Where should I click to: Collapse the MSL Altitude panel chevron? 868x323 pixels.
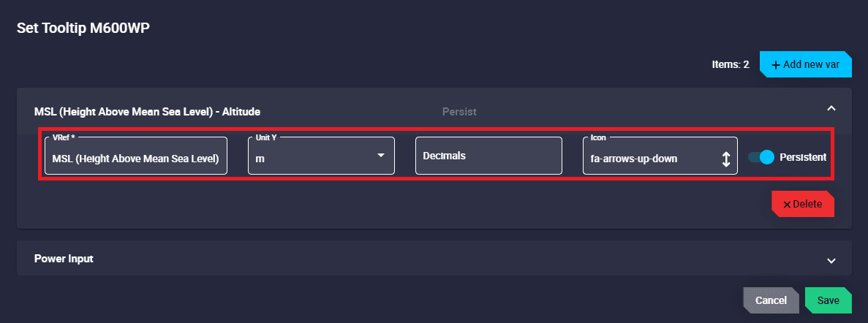click(831, 109)
